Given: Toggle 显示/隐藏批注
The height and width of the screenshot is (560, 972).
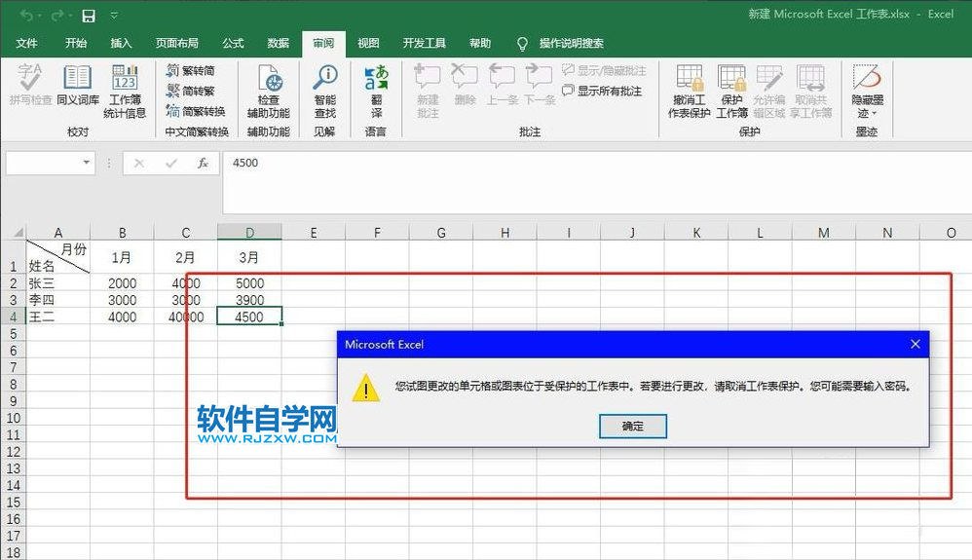Looking at the screenshot, I should (605, 71).
